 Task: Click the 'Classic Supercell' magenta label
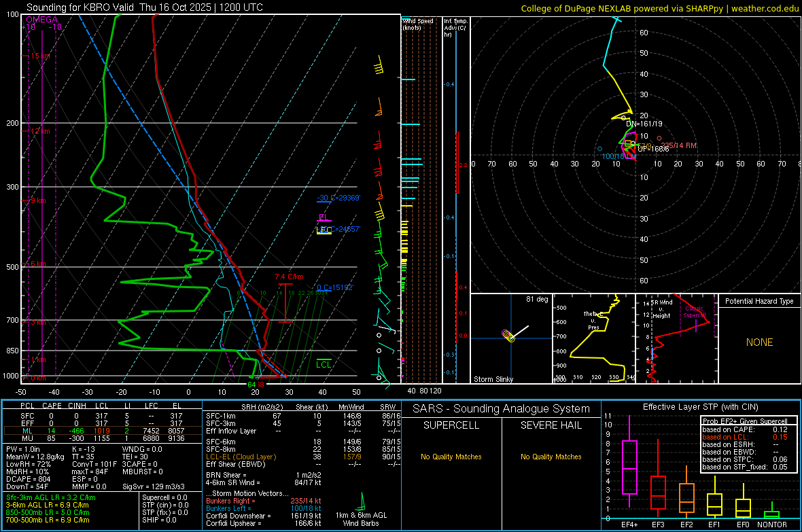point(695,312)
